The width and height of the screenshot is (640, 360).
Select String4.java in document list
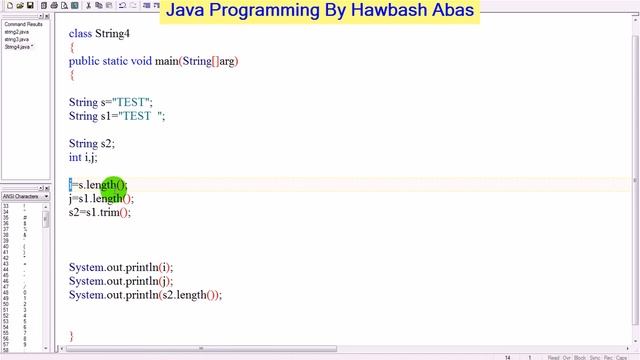(x=18, y=47)
